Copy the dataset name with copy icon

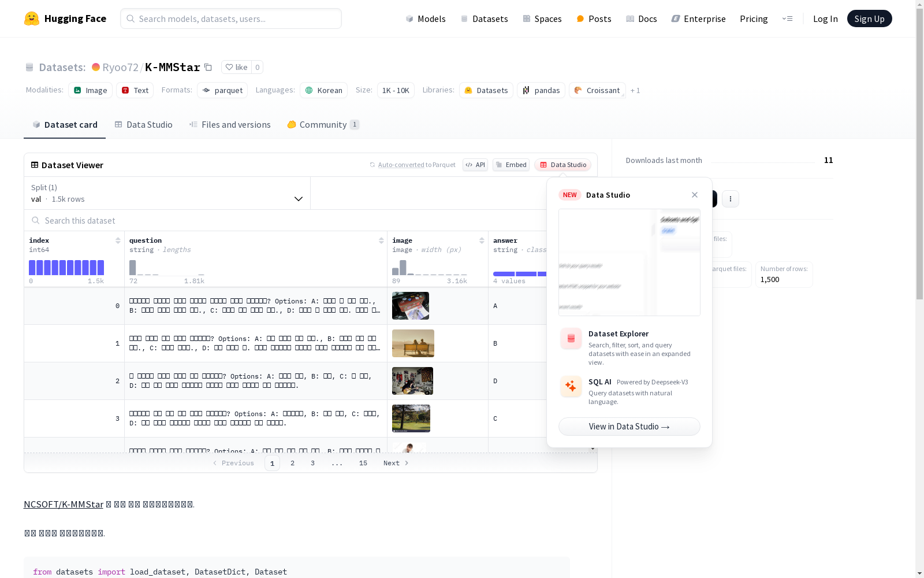[208, 67]
